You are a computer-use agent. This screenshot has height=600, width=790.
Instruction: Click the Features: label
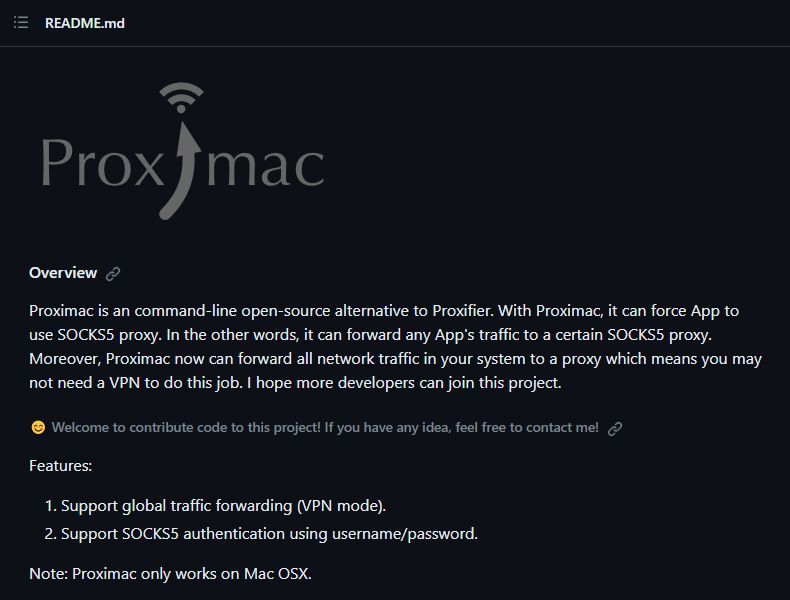(60, 465)
